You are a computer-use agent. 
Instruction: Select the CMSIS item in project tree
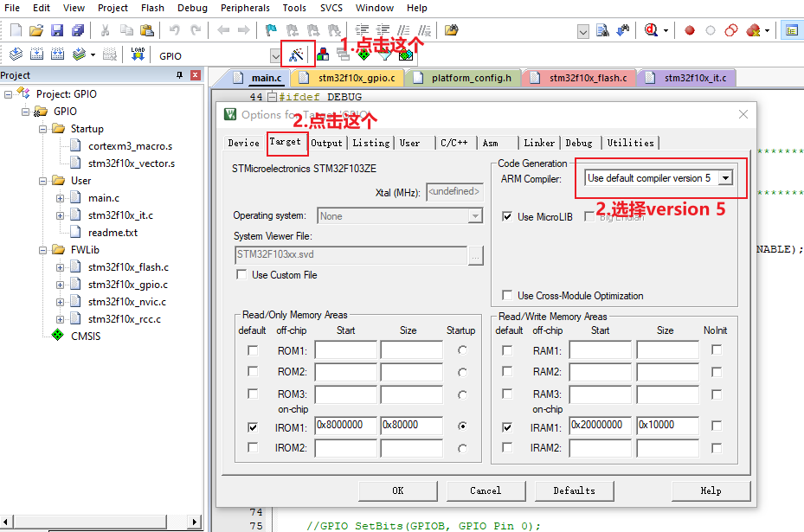click(86, 337)
